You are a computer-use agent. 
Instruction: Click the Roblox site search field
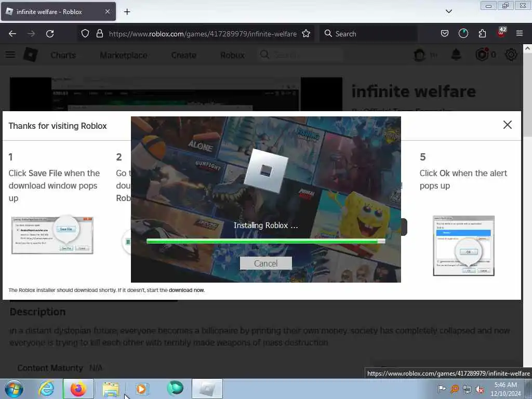(x=300, y=55)
